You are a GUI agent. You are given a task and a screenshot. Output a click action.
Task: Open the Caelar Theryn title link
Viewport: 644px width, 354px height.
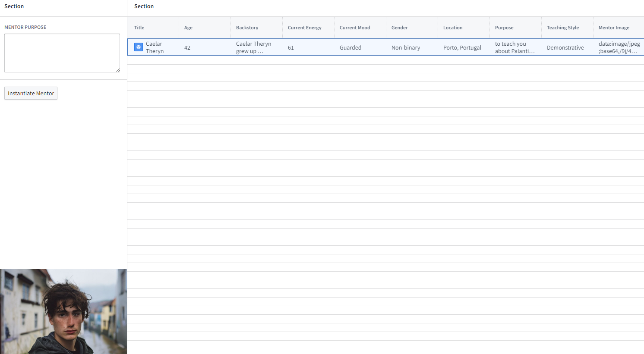(x=155, y=47)
